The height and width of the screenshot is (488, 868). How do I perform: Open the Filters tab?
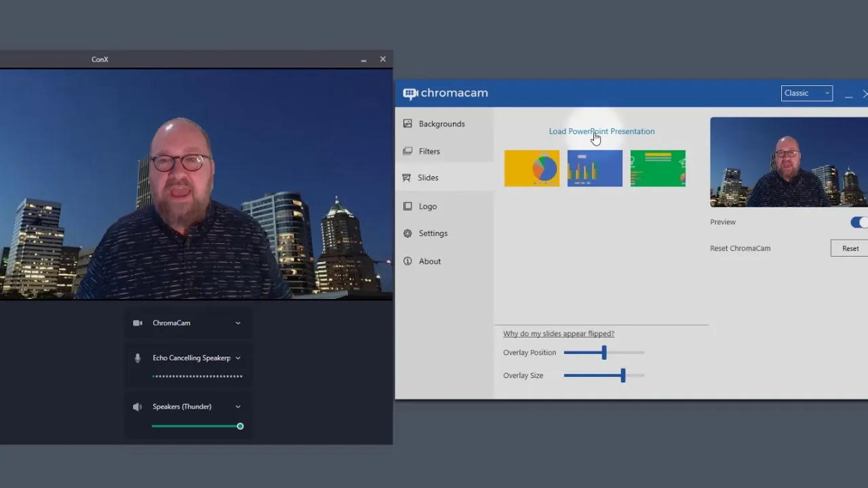pyautogui.click(x=444, y=151)
